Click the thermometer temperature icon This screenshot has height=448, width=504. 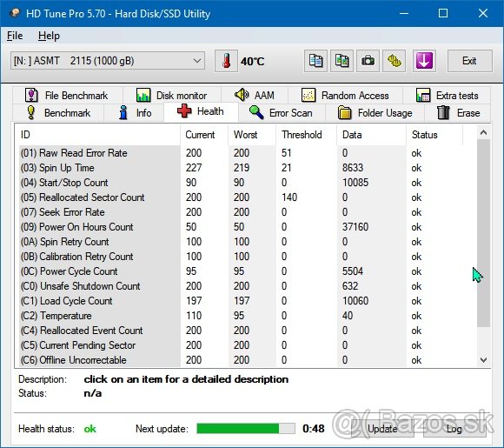226,61
